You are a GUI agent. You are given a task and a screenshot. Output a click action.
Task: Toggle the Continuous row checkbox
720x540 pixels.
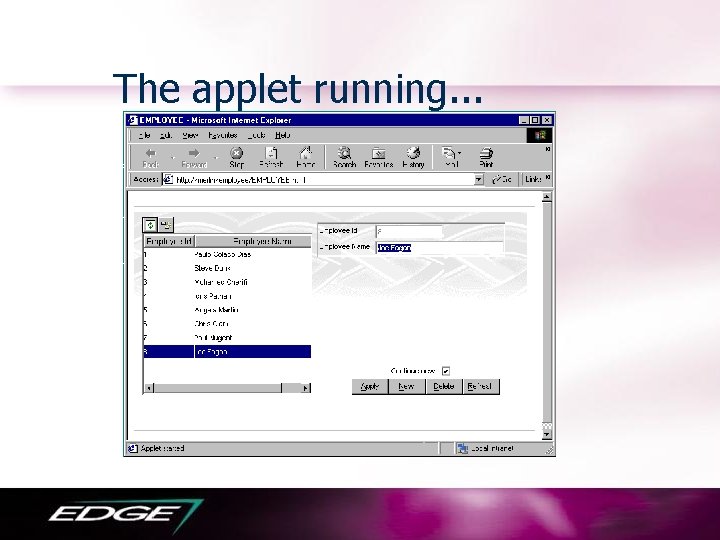click(x=445, y=371)
